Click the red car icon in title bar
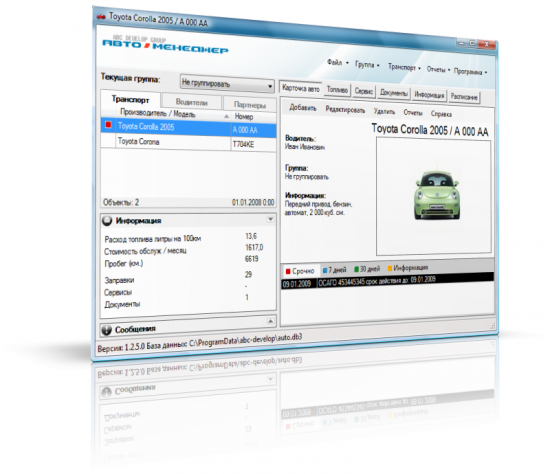550x474 pixels. click(x=102, y=16)
